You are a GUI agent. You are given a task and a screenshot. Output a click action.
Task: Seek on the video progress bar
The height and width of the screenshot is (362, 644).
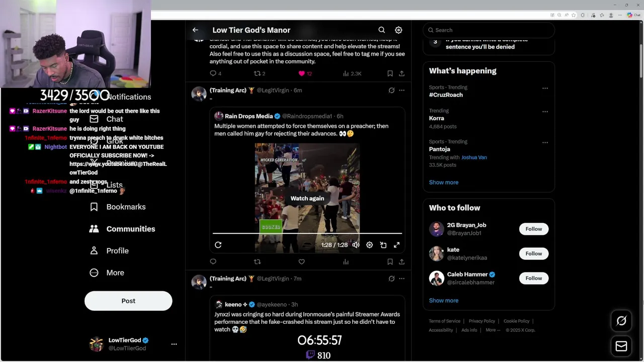pos(307,233)
